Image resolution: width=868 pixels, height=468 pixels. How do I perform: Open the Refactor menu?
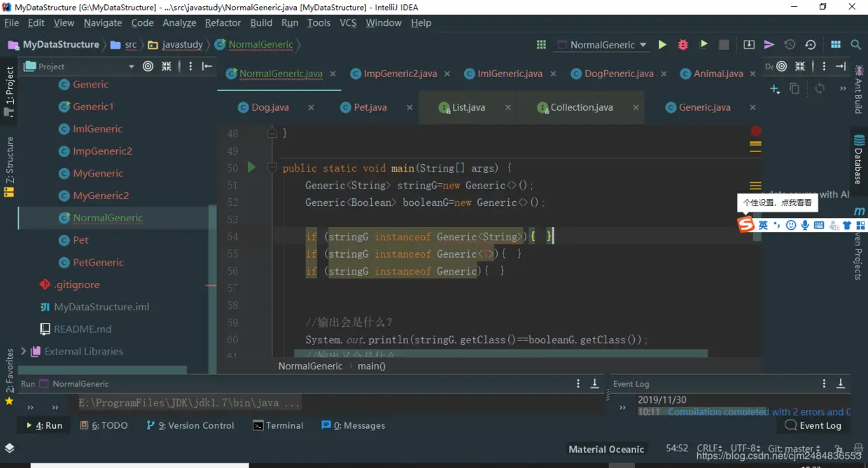(223, 22)
